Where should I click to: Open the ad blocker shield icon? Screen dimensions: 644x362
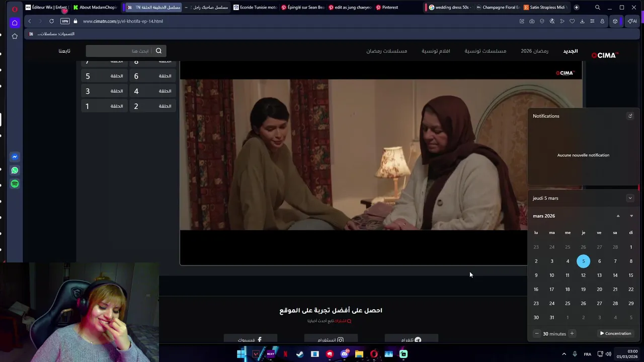pyautogui.click(x=542, y=21)
